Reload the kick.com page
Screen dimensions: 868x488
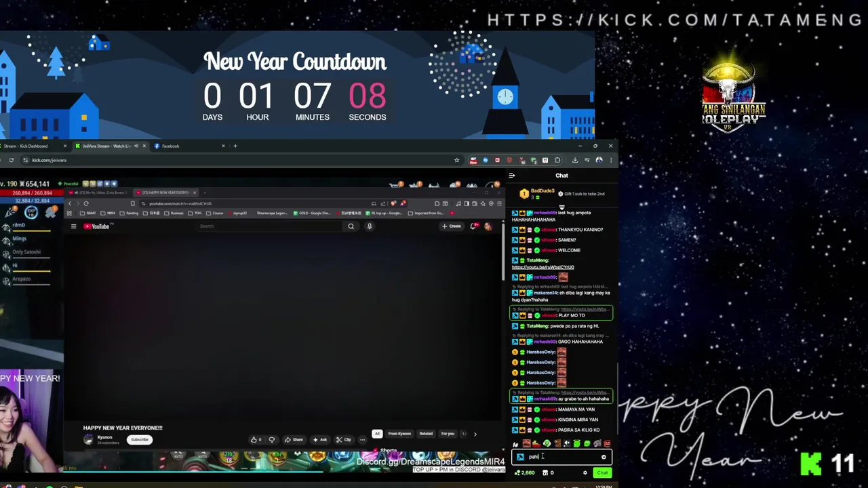click(11, 160)
